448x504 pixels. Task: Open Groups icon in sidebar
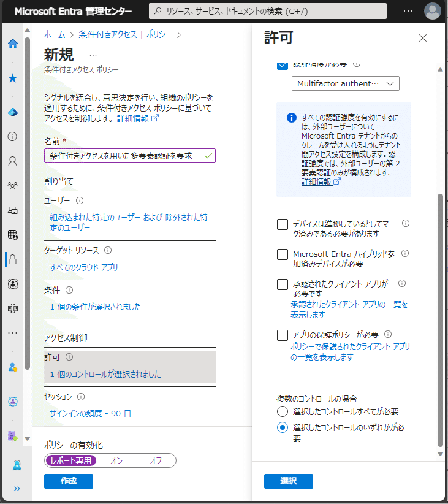pos(12,185)
